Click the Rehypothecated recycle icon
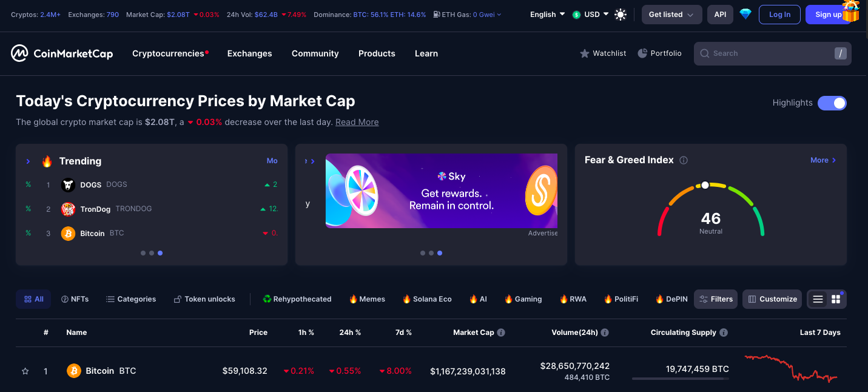 point(267,299)
